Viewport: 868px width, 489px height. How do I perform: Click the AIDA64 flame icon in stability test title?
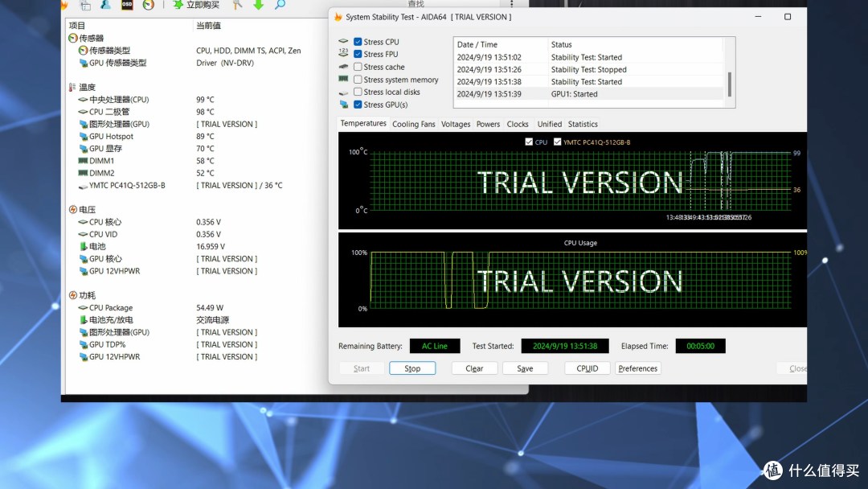338,17
